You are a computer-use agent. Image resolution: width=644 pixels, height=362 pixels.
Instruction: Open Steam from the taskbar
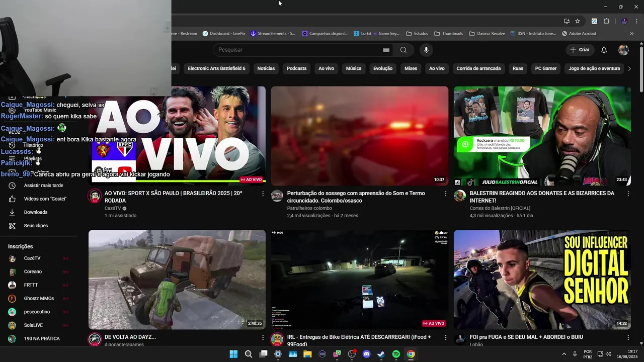pyautogui.click(x=381, y=354)
